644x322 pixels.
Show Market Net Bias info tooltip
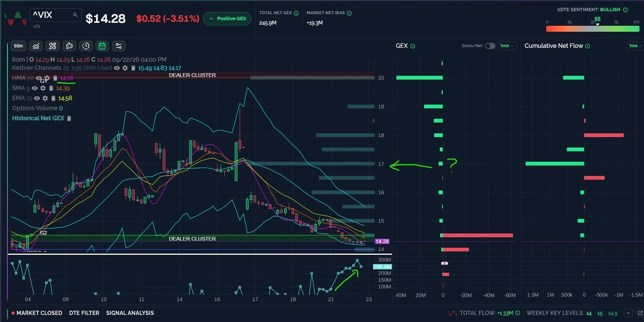point(349,13)
